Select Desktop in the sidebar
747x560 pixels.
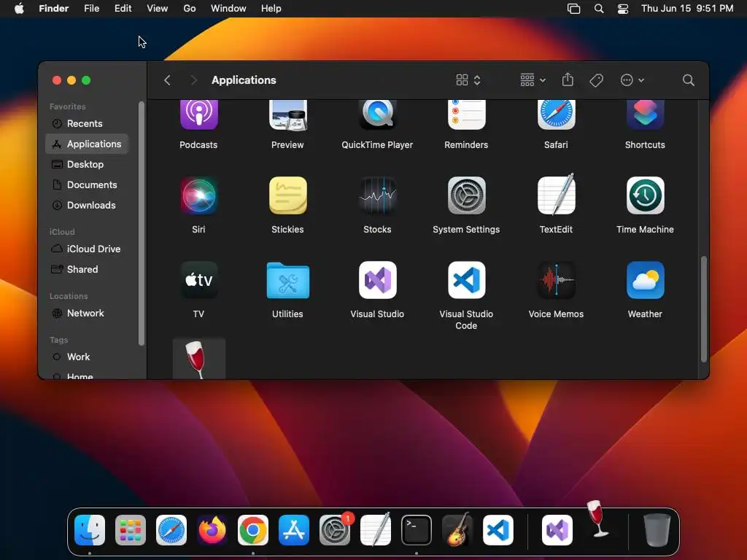click(87, 164)
